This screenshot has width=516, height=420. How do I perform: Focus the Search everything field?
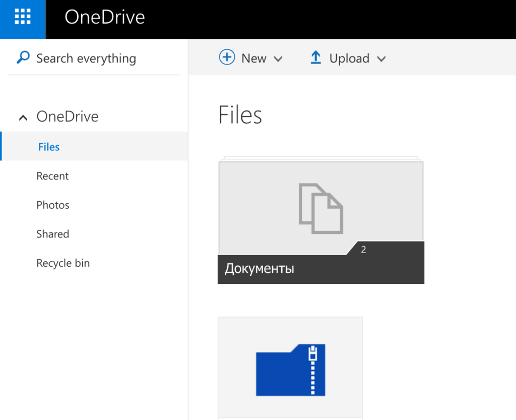click(x=94, y=58)
